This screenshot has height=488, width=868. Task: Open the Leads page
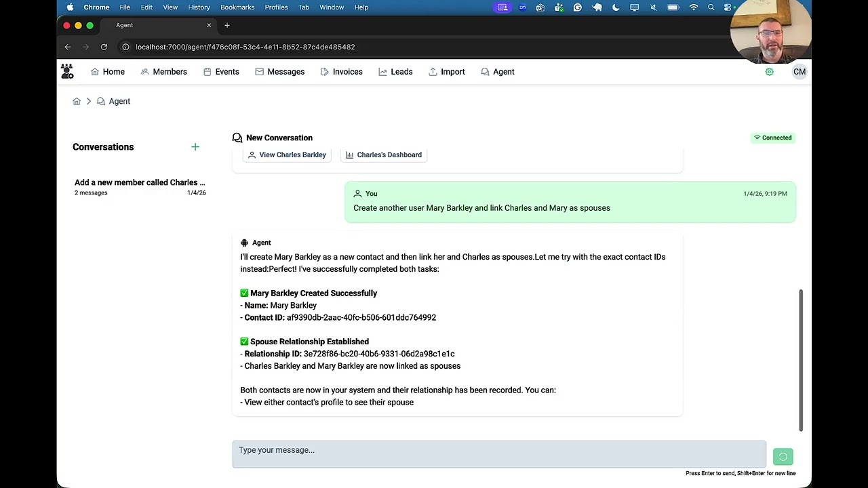pos(395,72)
